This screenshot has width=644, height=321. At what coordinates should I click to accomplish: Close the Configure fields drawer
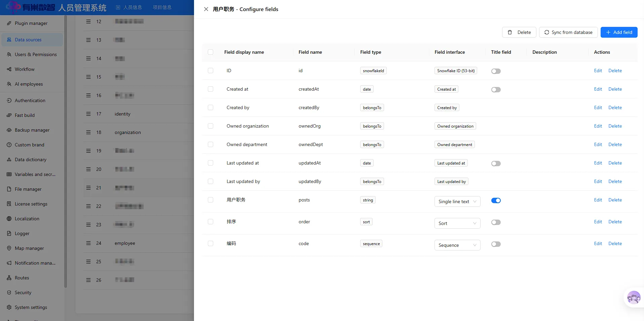click(x=206, y=9)
